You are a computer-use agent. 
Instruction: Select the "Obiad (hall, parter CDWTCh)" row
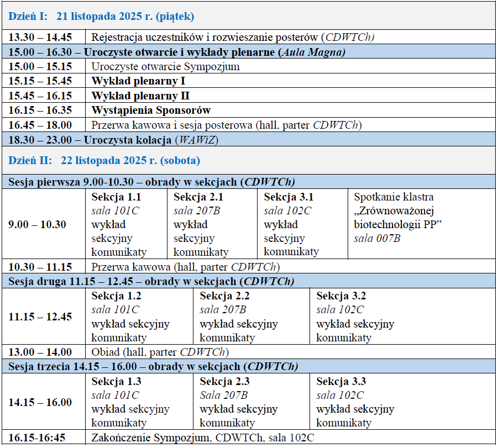point(160,352)
